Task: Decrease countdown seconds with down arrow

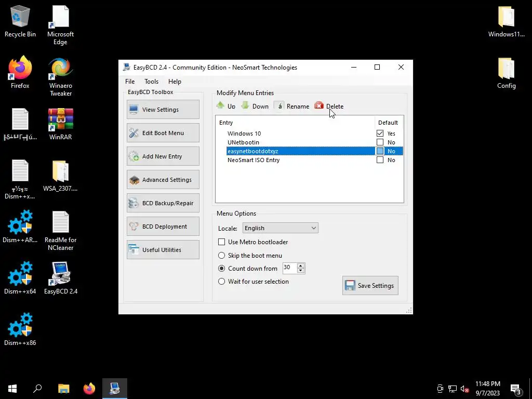Action: coord(301,270)
